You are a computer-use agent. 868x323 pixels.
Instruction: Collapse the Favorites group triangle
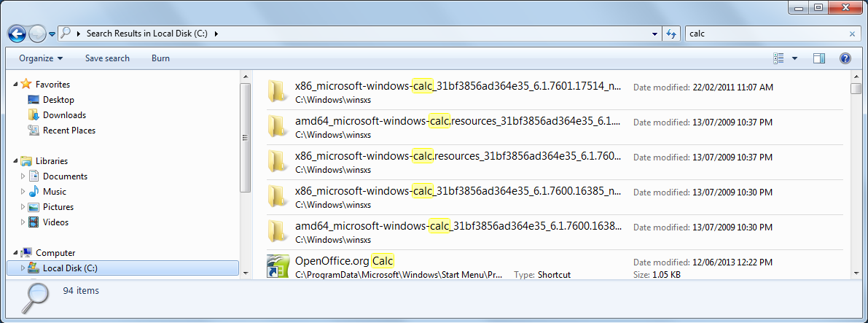point(15,85)
